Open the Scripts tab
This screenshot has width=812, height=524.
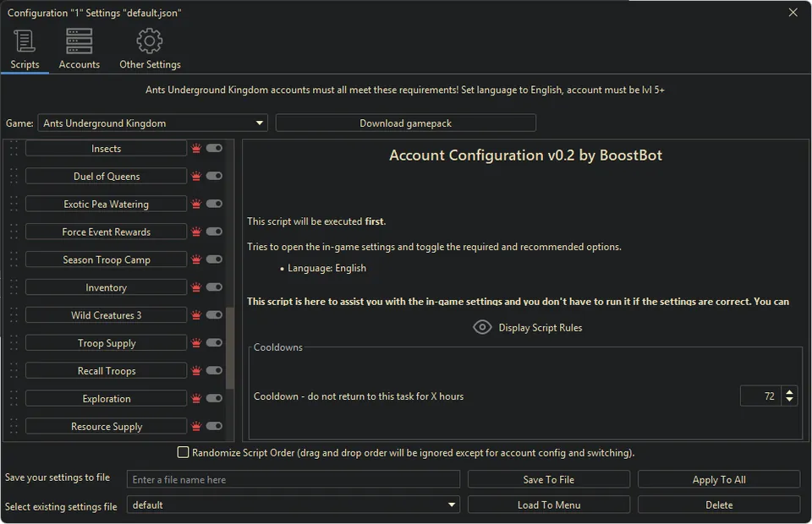coord(25,49)
